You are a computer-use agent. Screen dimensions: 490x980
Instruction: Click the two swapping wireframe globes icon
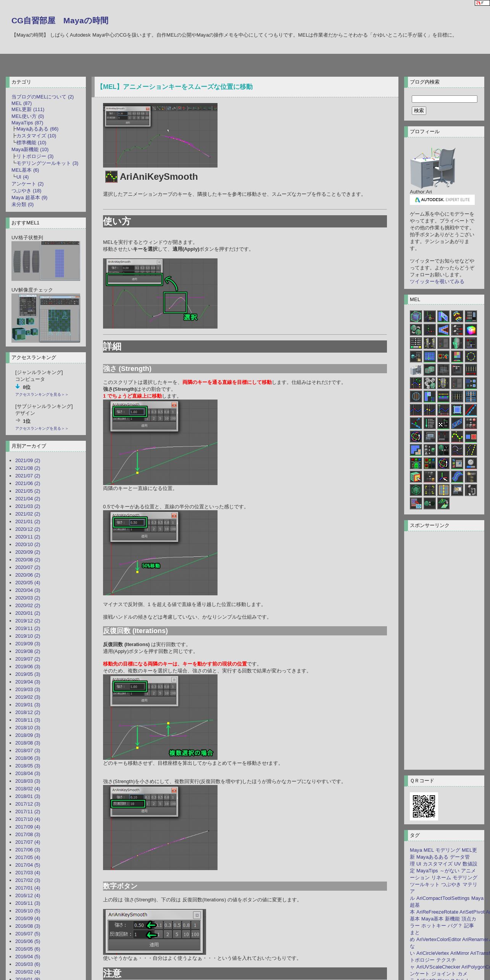tap(416, 330)
